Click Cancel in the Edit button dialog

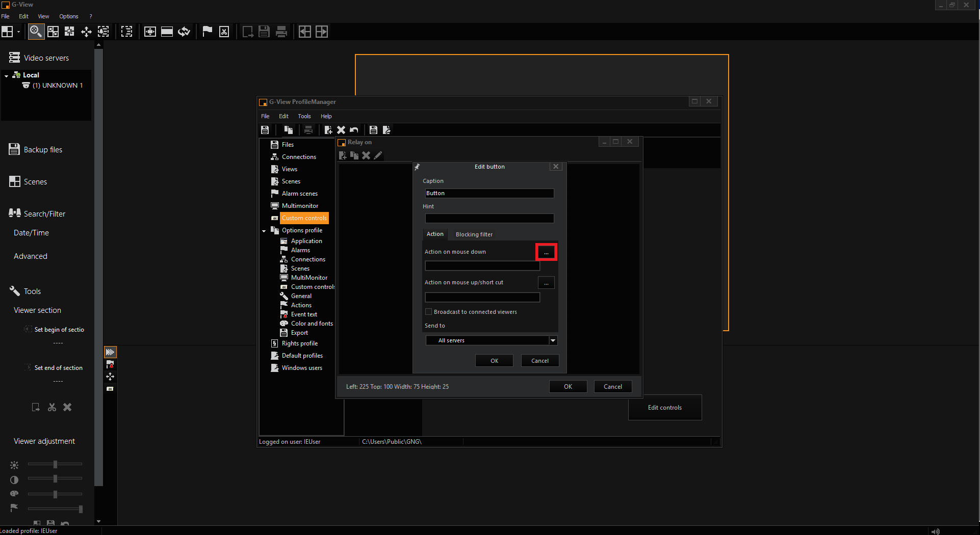(539, 361)
